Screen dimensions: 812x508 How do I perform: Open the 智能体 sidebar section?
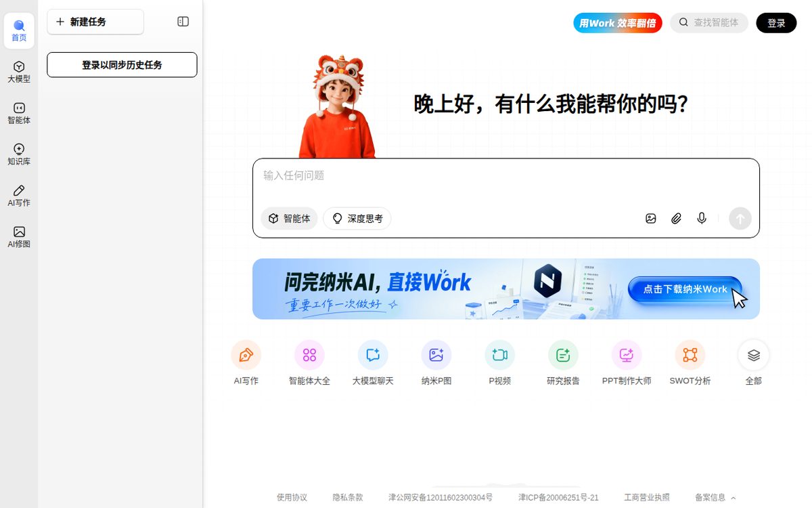pyautogui.click(x=19, y=113)
